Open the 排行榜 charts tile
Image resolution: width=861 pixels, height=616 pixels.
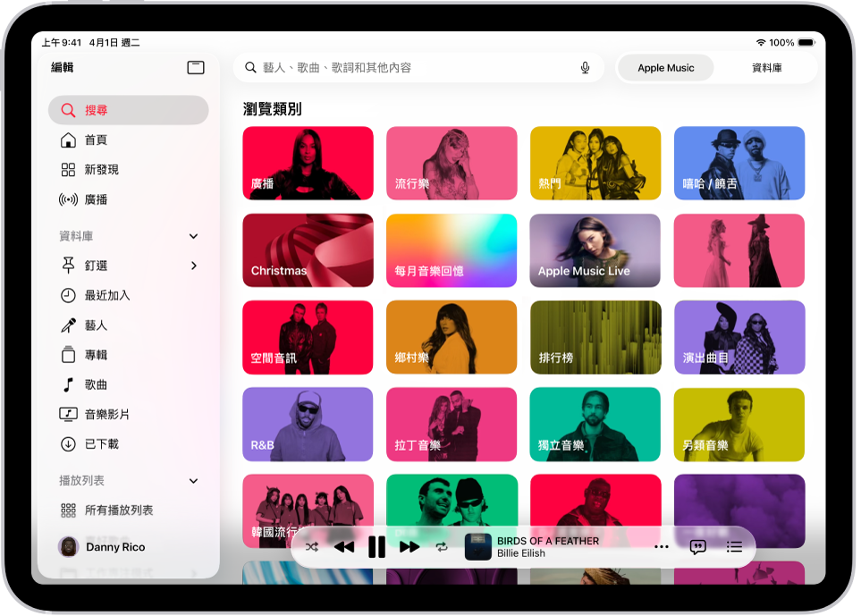pyautogui.click(x=595, y=337)
